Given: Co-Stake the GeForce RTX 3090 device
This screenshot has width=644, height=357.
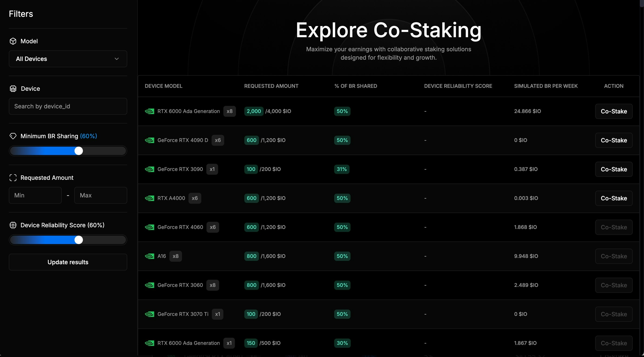Looking at the screenshot, I should 614,169.
